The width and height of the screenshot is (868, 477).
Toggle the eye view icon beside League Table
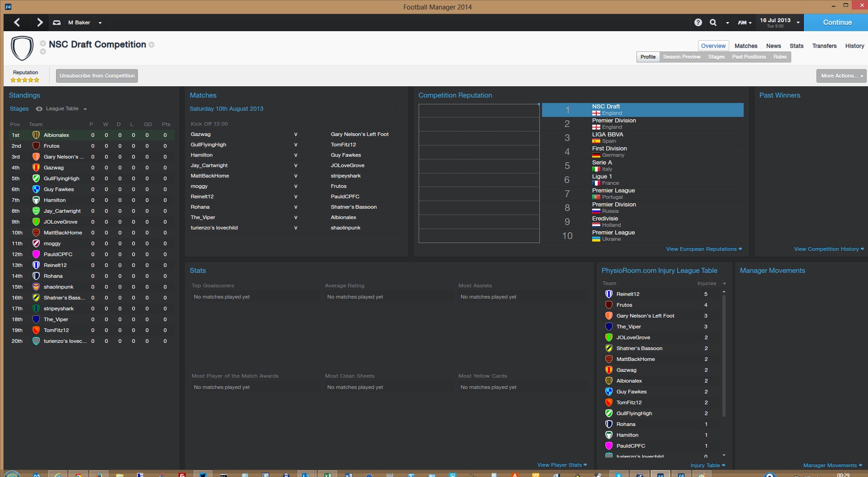(x=39, y=109)
